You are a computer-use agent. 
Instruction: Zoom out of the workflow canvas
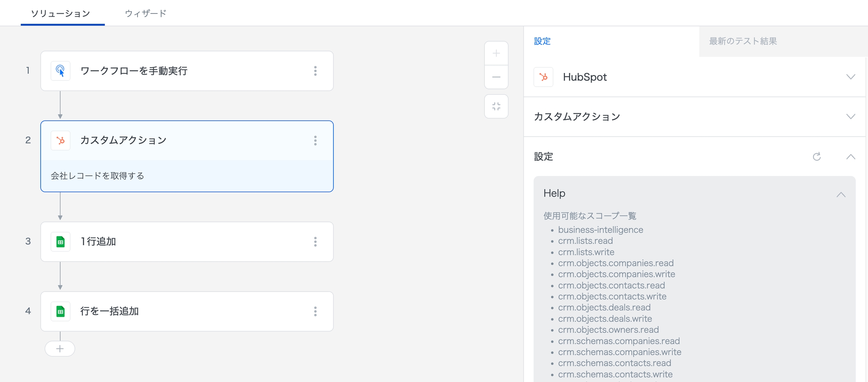pyautogui.click(x=496, y=77)
